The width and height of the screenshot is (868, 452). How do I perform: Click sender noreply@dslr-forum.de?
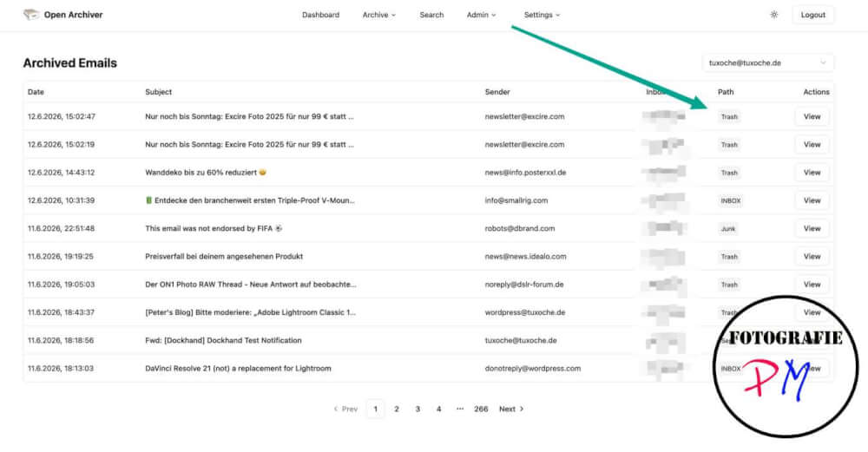coord(523,285)
